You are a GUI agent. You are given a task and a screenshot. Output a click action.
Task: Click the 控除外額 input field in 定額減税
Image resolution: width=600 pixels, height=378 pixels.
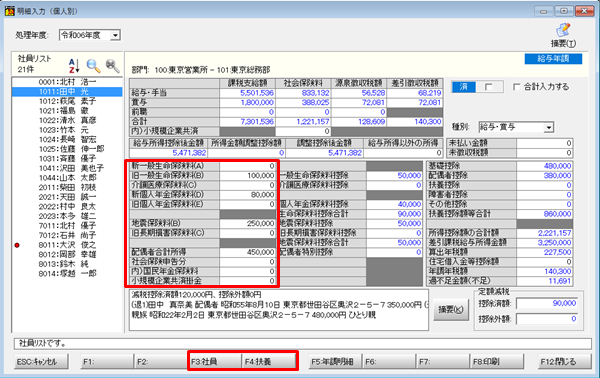click(547, 319)
